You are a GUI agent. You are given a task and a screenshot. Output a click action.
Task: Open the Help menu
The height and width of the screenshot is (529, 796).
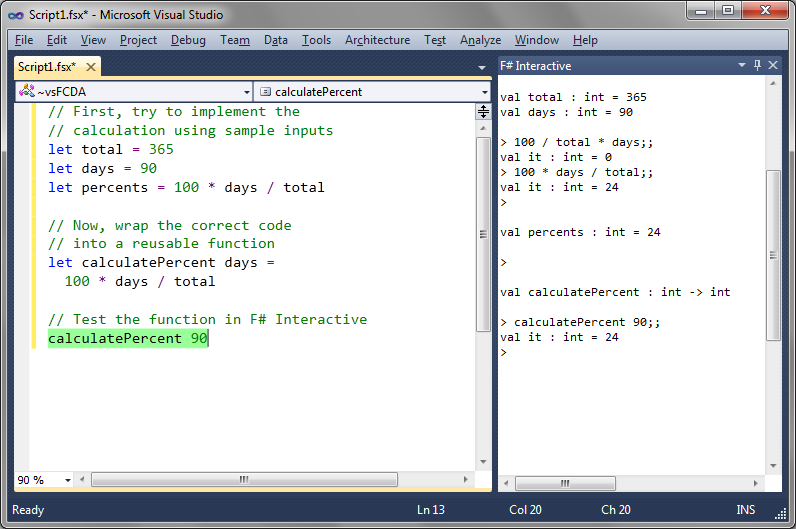click(x=585, y=40)
